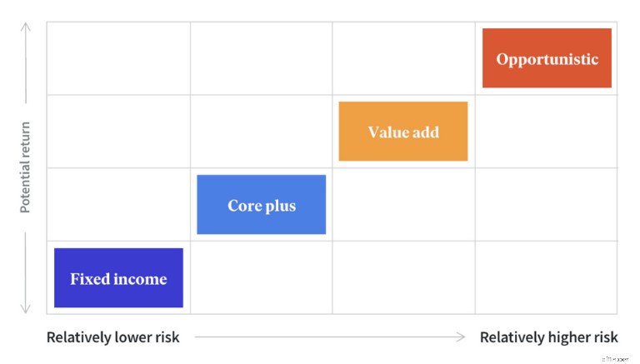Click the empty cell directly above Value add
The image size is (640, 364).
click(403, 58)
